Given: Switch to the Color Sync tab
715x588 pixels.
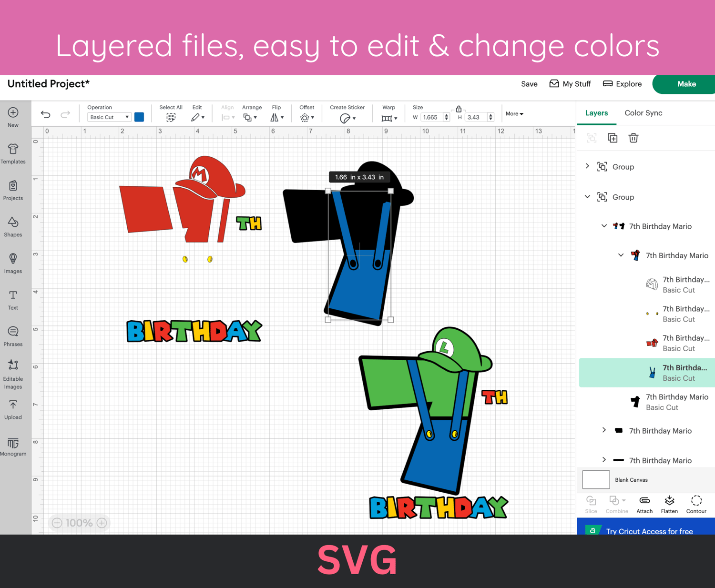Looking at the screenshot, I should point(643,113).
